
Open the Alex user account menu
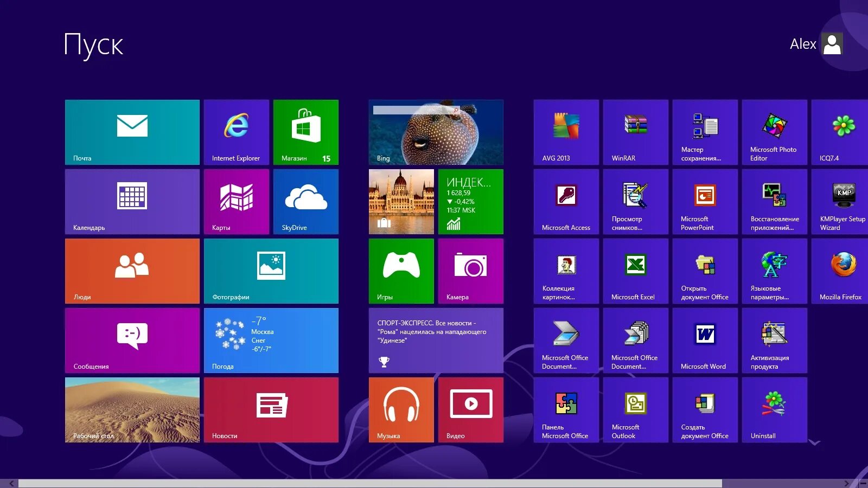816,44
